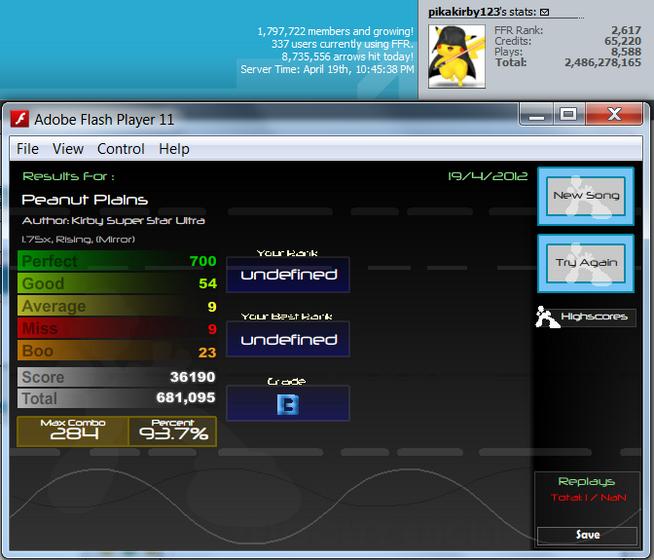
Task: Select the green Perfect score bar
Action: point(117,261)
